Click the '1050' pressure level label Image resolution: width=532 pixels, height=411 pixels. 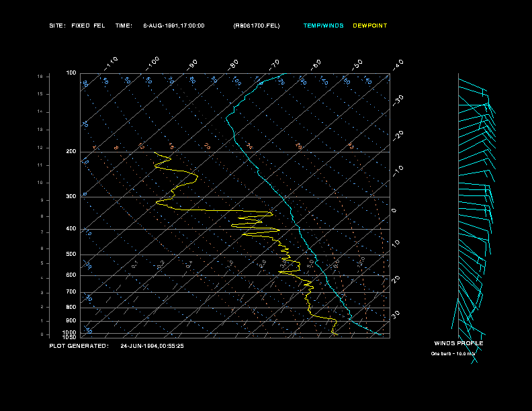[70, 337]
